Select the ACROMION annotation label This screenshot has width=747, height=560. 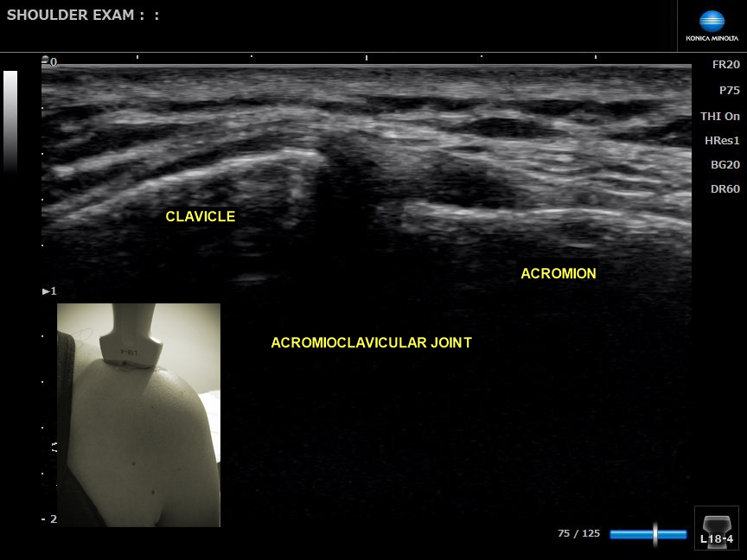558,274
